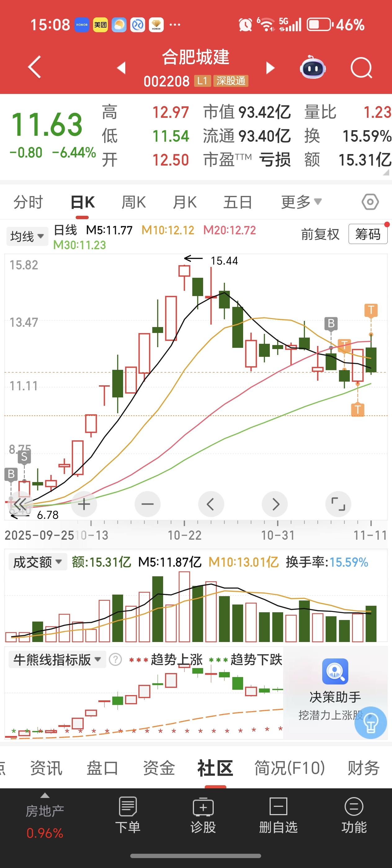Tap the 筹码 button
Image resolution: width=392 pixels, height=868 pixels.
pos(368,234)
